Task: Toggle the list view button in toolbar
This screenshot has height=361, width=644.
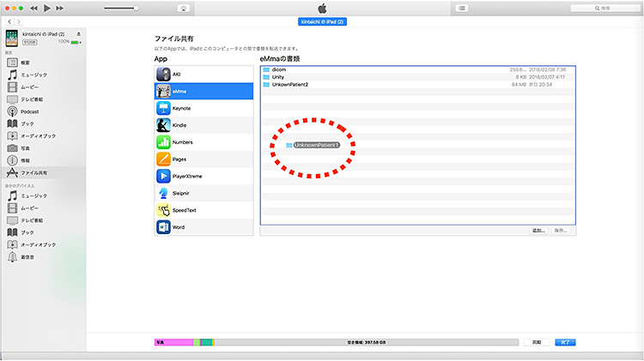Action: (x=462, y=9)
